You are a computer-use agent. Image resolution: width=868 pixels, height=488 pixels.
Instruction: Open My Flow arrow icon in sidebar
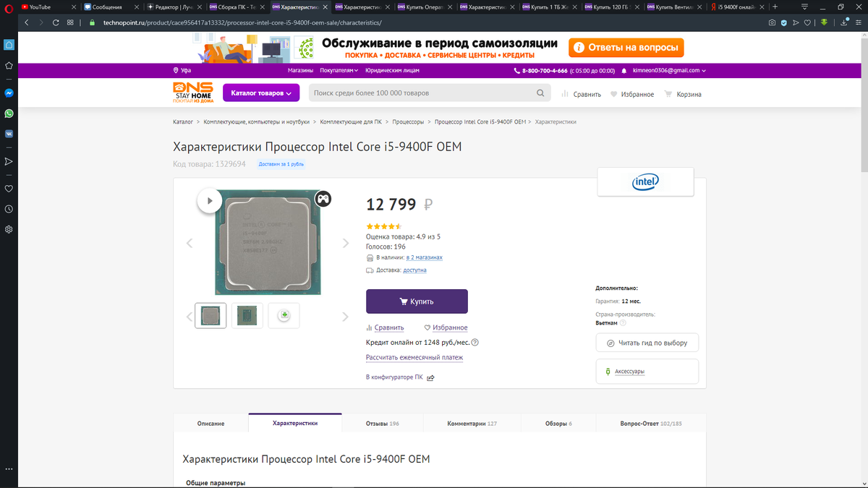(x=9, y=161)
